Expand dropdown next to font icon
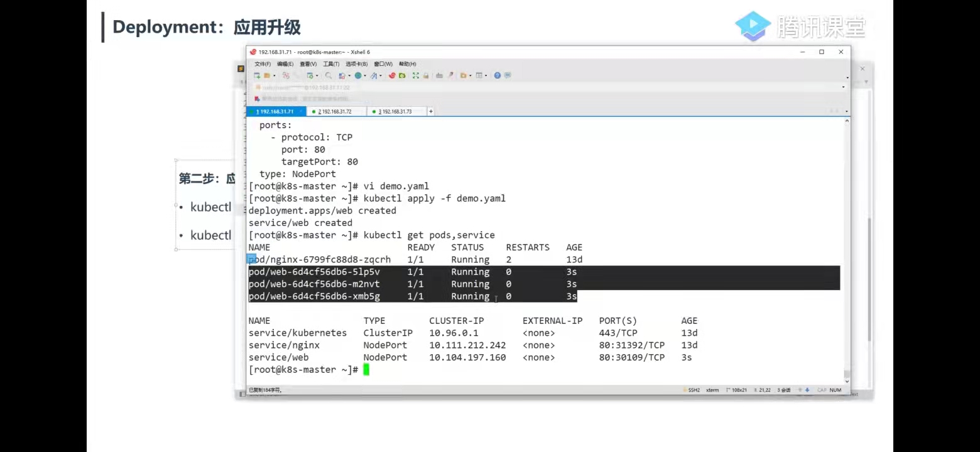This screenshot has height=452, width=980. 381,76
